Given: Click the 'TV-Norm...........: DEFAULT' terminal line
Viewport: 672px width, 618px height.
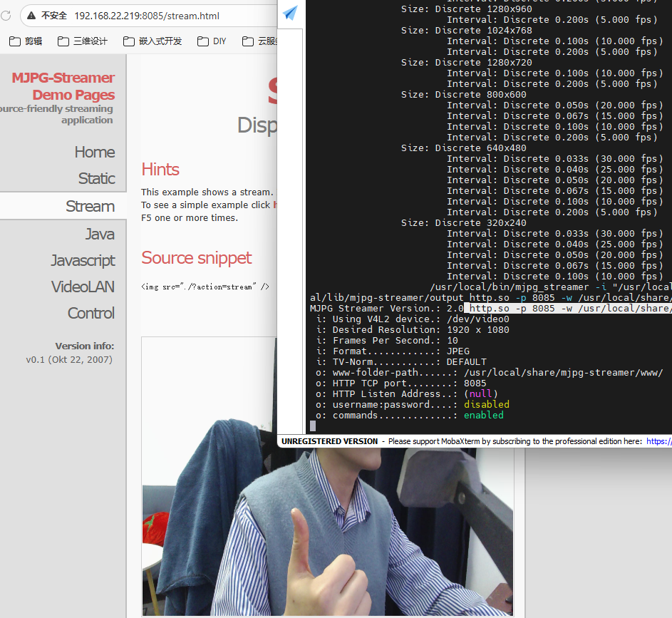Looking at the screenshot, I should (401, 362).
